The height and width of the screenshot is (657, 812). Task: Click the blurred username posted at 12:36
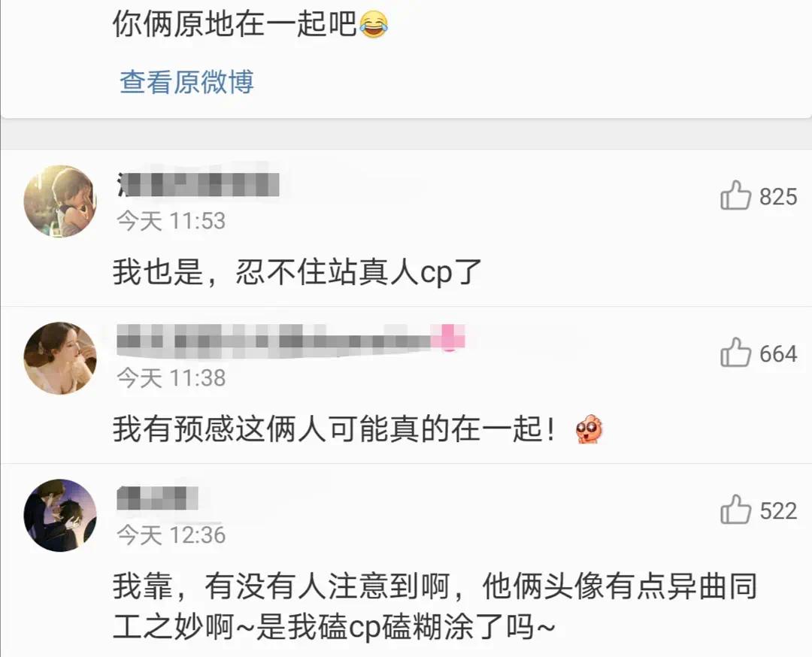pos(157,498)
